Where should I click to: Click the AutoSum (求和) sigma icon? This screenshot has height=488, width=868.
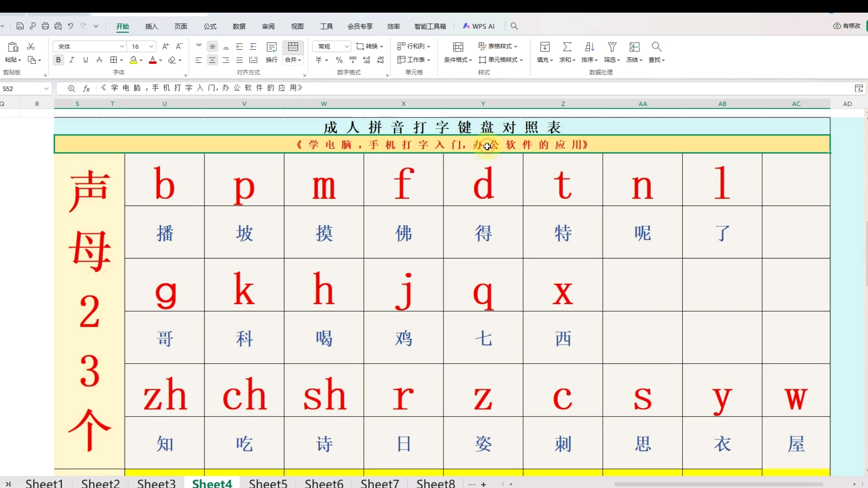[x=567, y=47]
